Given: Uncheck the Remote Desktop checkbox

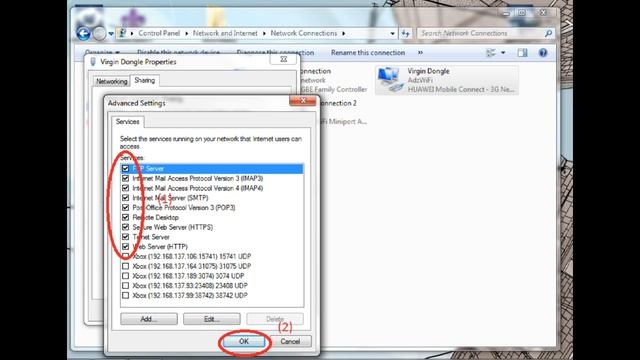Looking at the screenshot, I should tap(125, 218).
